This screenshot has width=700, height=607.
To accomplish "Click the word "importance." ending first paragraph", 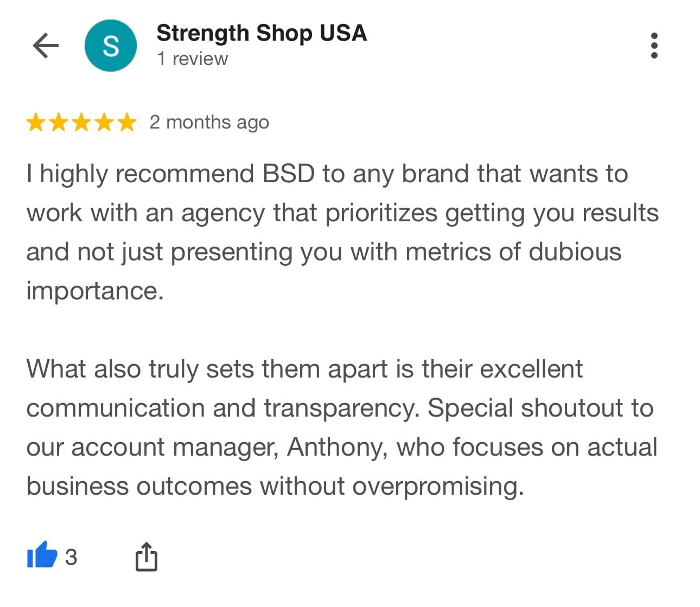I will tap(95, 291).
